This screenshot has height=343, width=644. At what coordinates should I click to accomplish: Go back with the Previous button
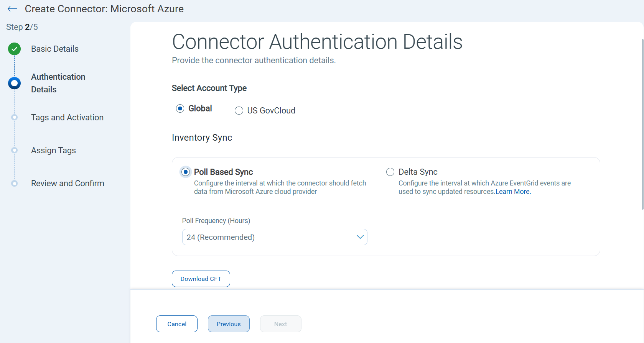coord(229,324)
